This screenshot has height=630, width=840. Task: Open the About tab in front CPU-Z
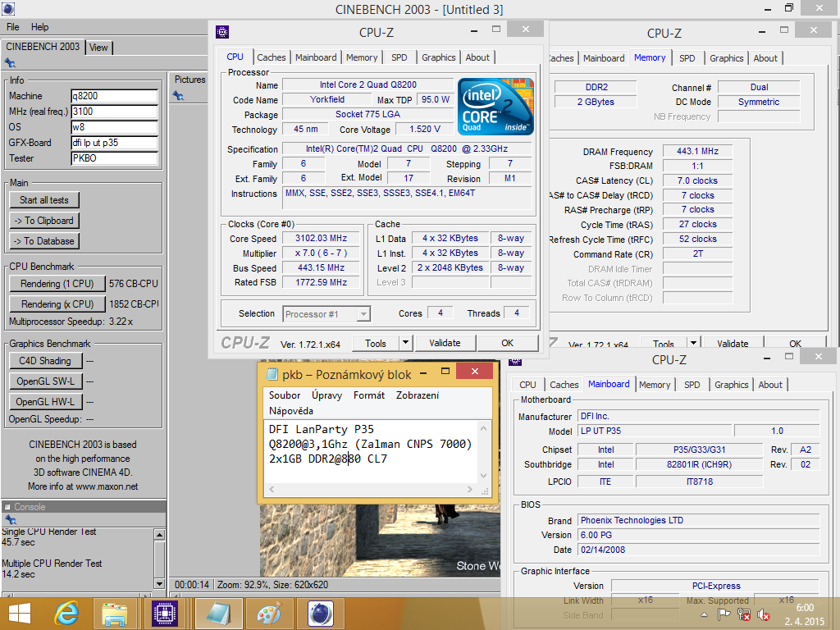pyautogui.click(x=477, y=57)
